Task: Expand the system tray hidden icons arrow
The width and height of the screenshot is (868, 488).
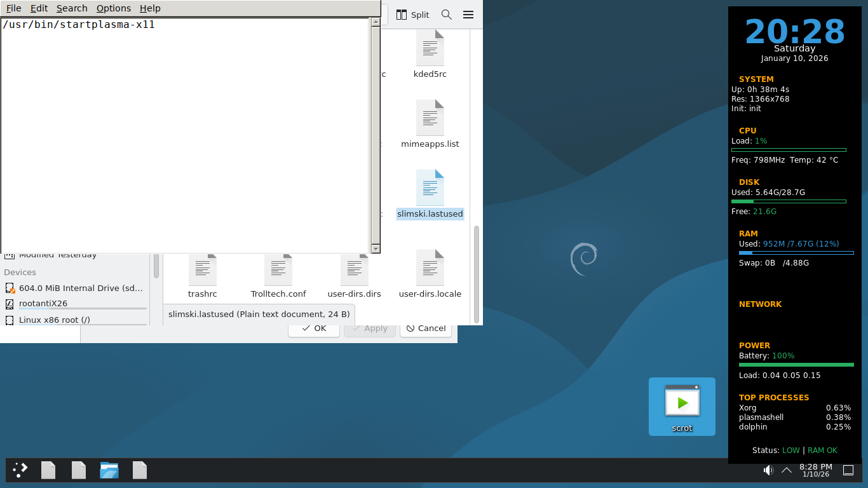Action: coord(786,470)
